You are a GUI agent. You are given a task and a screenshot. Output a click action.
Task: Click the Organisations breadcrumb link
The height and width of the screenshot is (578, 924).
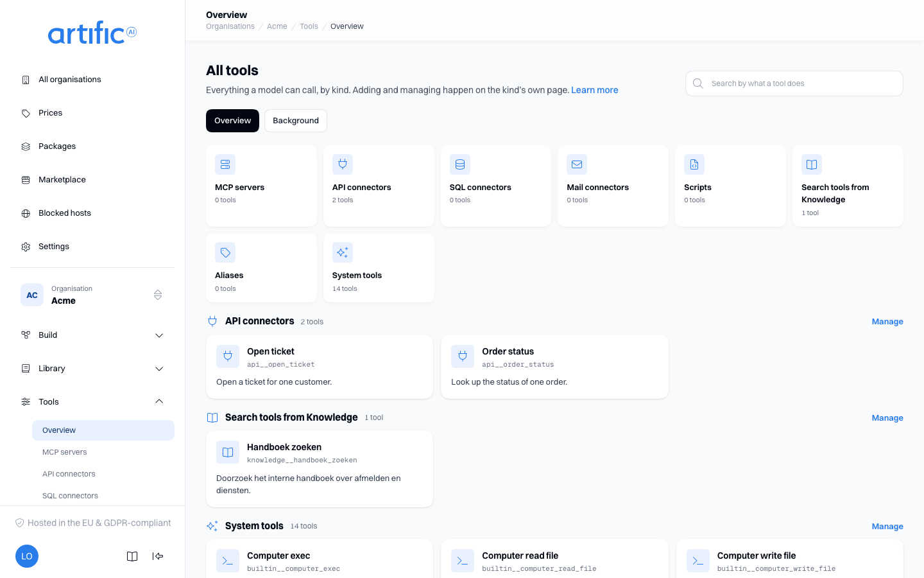coord(230,26)
